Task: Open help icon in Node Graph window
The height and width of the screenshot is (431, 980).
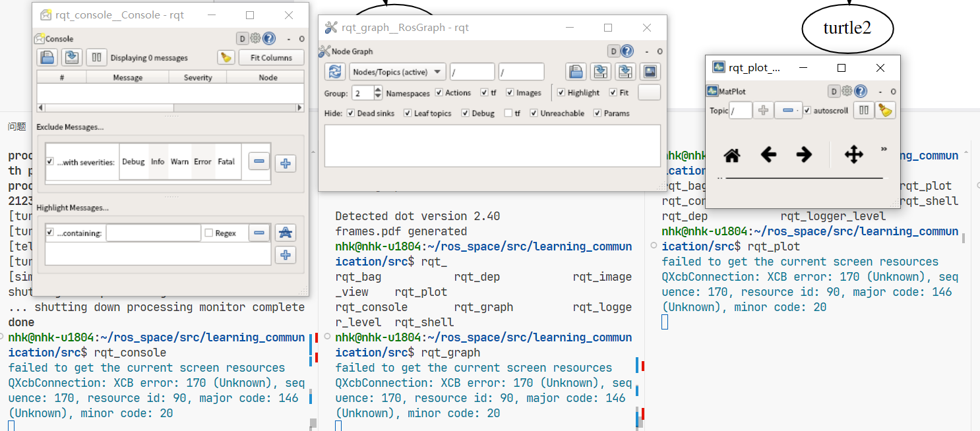Action: [x=627, y=51]
